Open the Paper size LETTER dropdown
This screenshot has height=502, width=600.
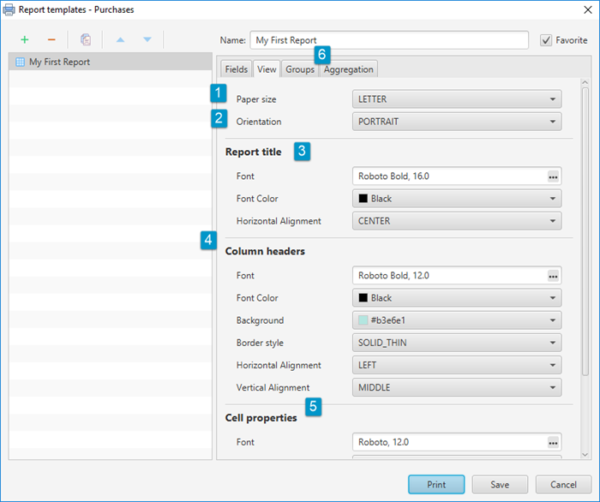[457, 99]
